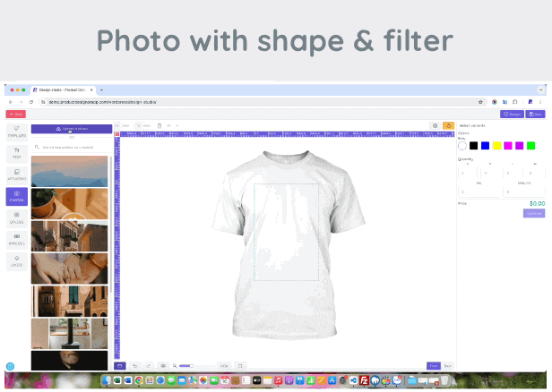Click the Upload a photo button
552x392 pixels.
point(72,129)
